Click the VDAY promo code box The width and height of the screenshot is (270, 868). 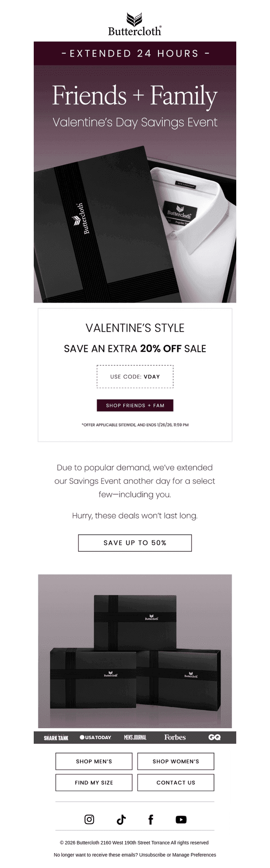pos(135,376)
